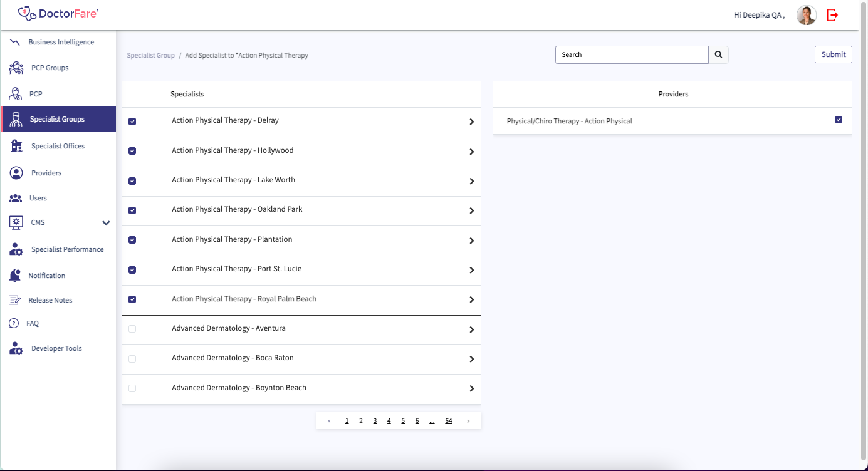
Task: Click the Notification bell icon
Action: pos(15,276)
